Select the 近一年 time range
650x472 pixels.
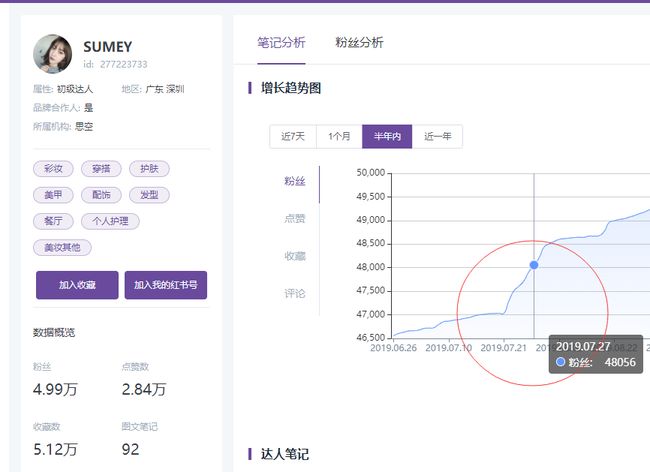437,136
